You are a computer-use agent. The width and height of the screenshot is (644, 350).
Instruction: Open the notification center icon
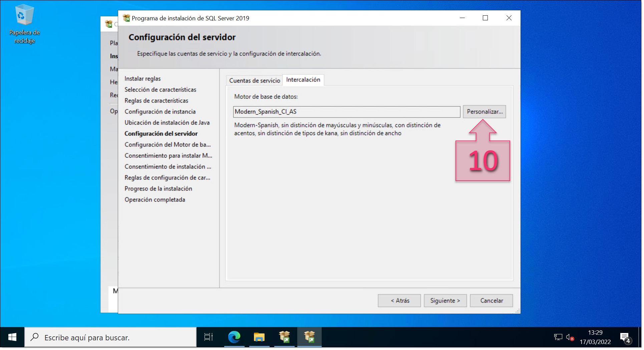(625, 338)
